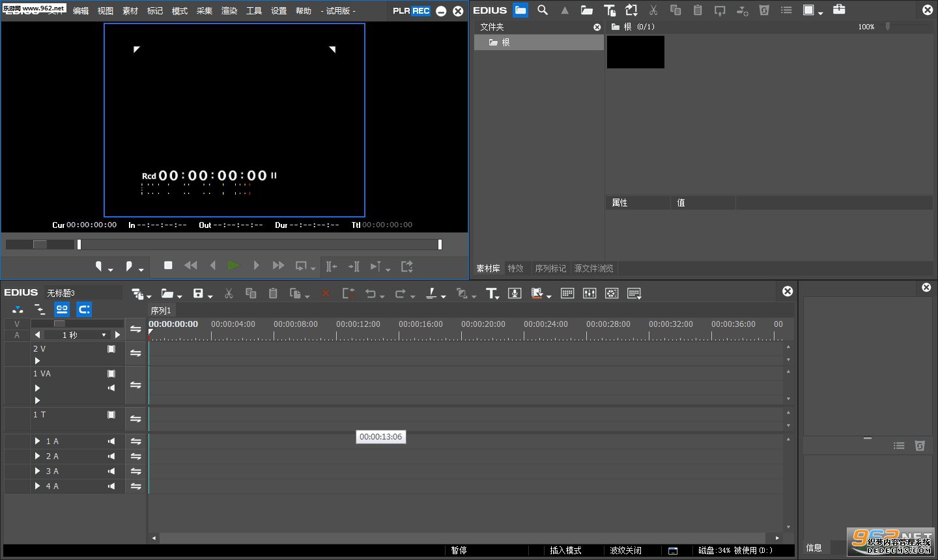Click the green Play button in player
The height and width of the screenshot is (560, 938).
coord(234,265)
